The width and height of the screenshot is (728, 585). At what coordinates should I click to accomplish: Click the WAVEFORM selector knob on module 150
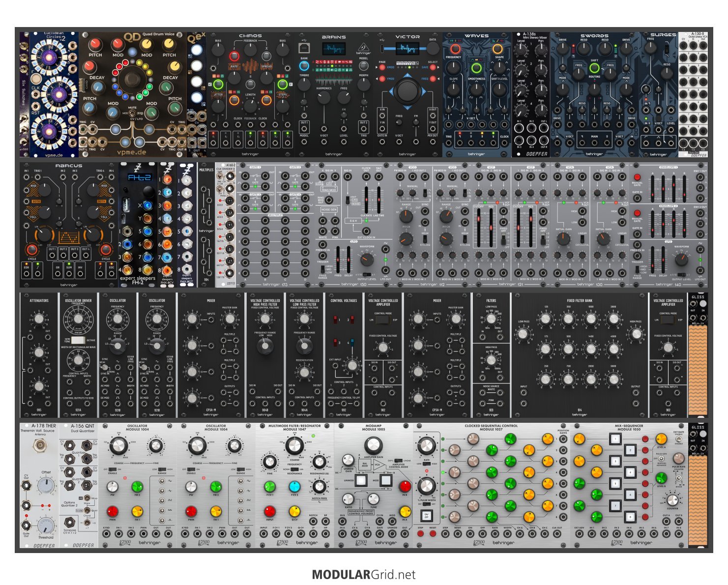367,260
